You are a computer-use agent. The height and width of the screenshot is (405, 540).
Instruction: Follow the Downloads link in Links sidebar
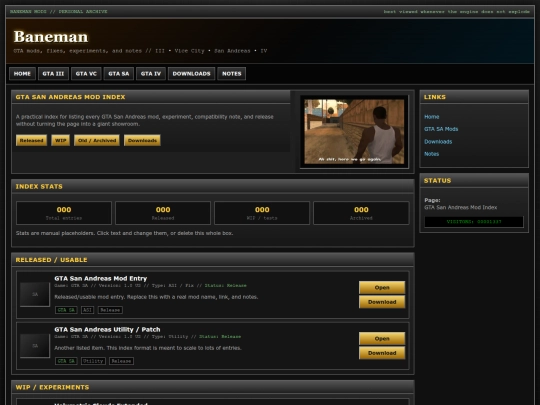coord(438,142)
